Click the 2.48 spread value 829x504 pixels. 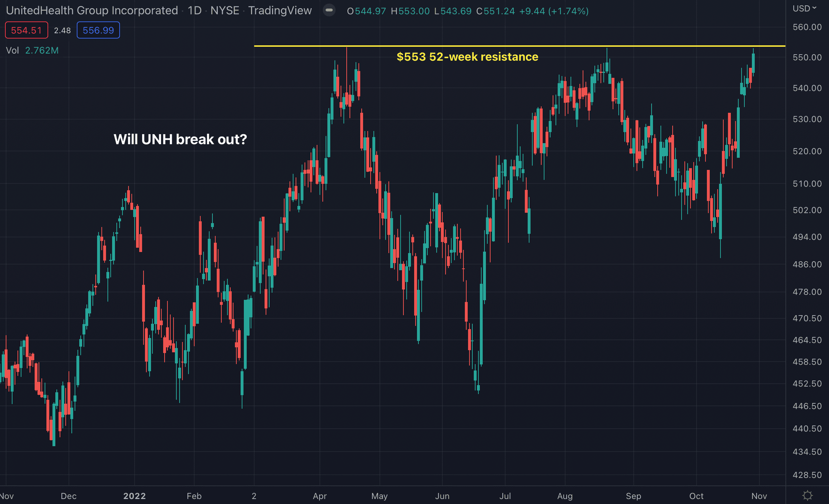tap(62, 30)
